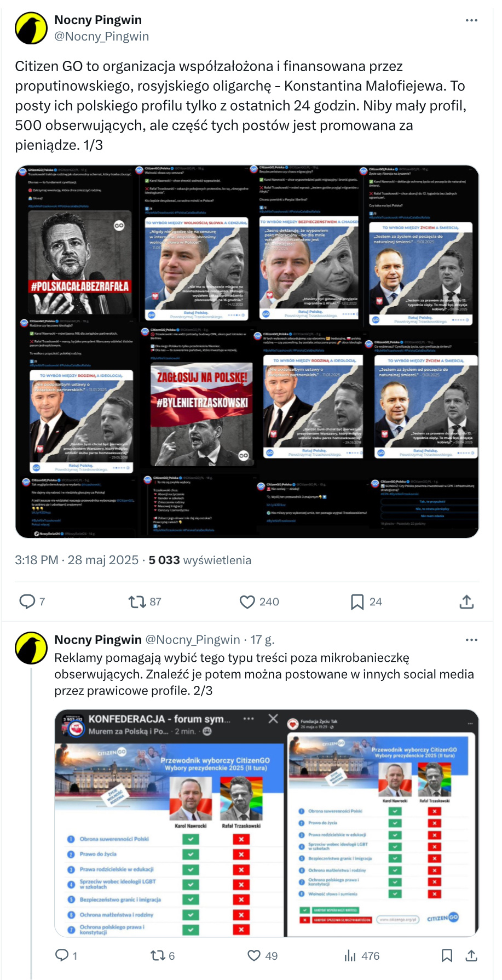Viewport: 502px width, 980px height.
Task: Like the 2/3 reply with 49 likes
Action: (254, 955)
